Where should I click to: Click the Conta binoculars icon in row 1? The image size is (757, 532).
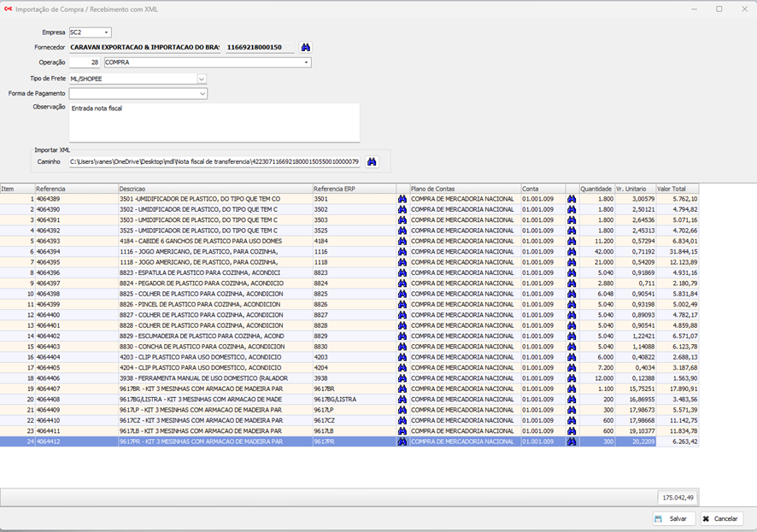tap(572, 199)
